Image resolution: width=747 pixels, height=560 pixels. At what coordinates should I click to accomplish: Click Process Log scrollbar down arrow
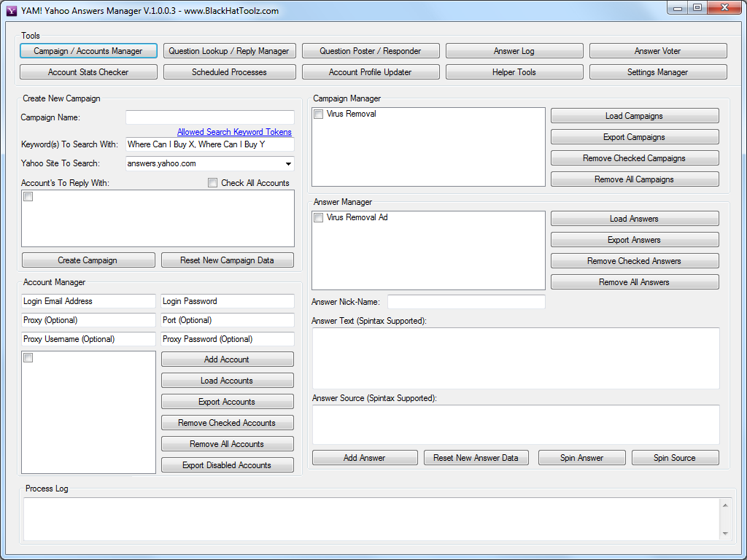[724, 533]
